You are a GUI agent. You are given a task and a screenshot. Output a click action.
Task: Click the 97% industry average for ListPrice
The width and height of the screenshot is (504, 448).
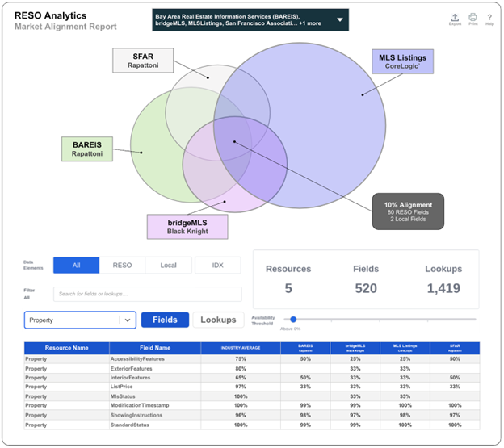click(241, 388)
